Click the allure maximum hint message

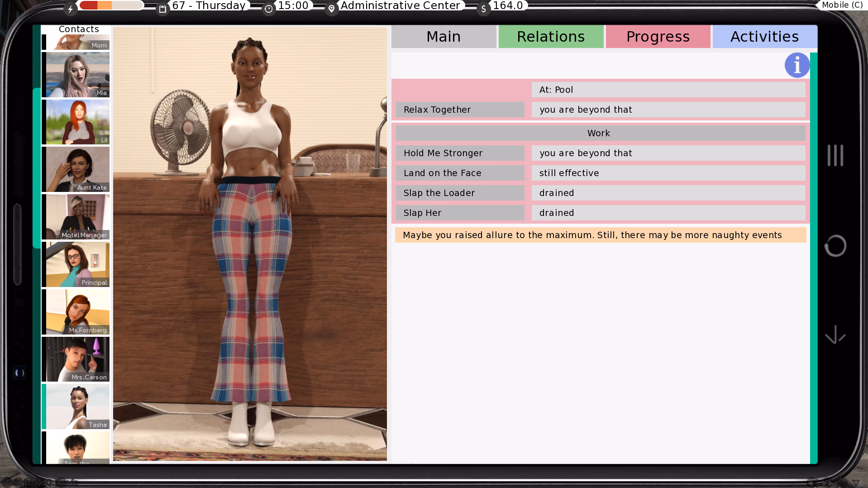pos(601,235)
